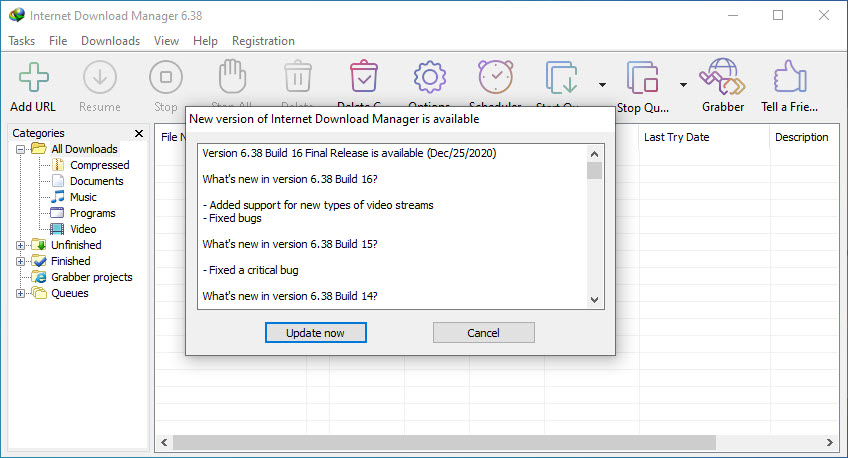Click the changelog vertical scrollbar thumb
This screenshot has height=458, width=848.
pyautogui.click(x=594, y=170)
